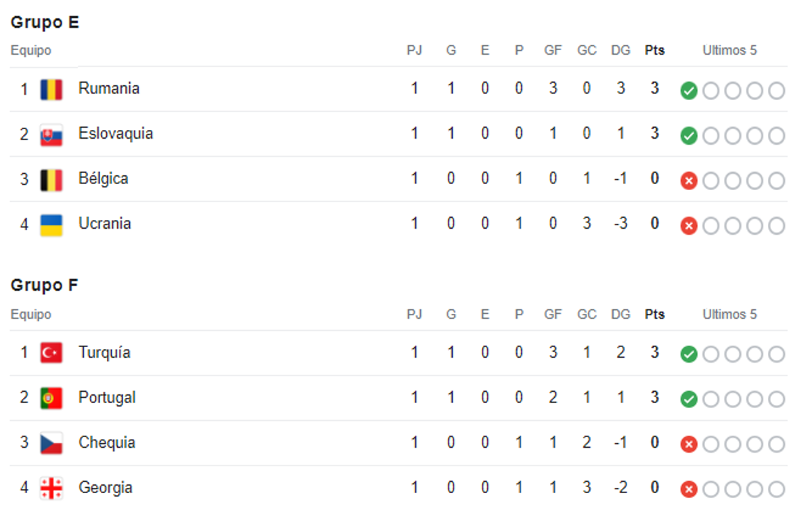Click the Slovakia flag icon
Viewport: 812px width, 527px height.
[51, 135]
